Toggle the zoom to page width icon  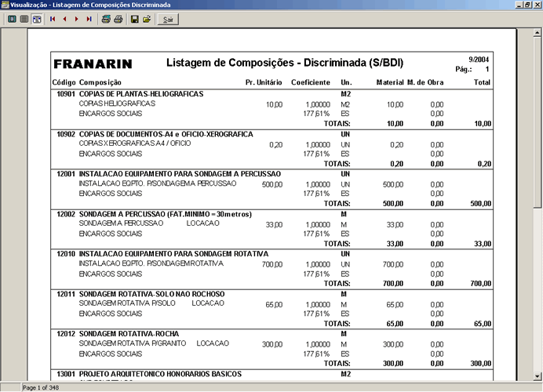37,19
